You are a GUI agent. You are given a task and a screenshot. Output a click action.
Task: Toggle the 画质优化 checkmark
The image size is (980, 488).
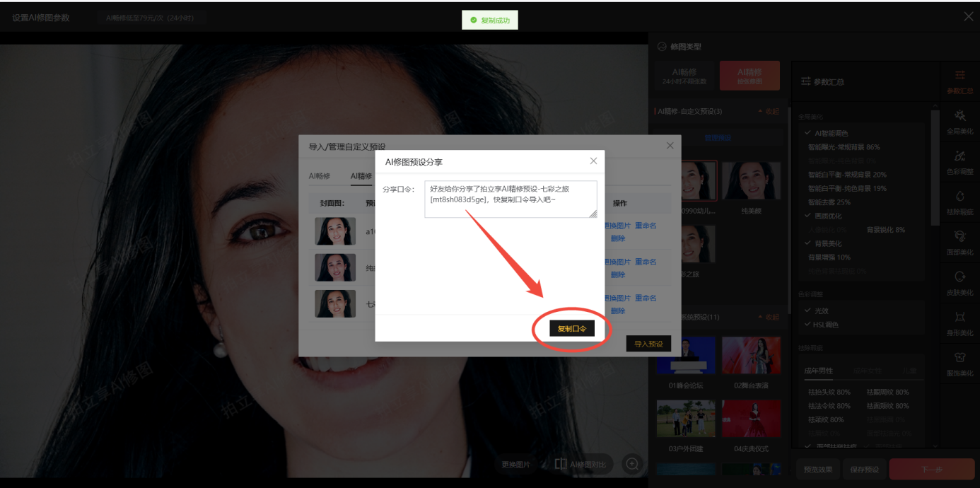point(808,216)
